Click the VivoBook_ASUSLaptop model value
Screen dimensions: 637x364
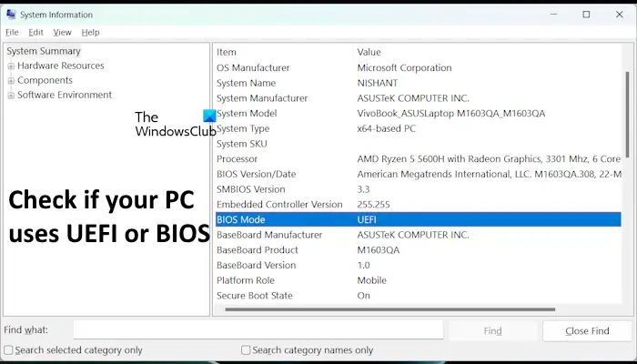coord(451,114)
